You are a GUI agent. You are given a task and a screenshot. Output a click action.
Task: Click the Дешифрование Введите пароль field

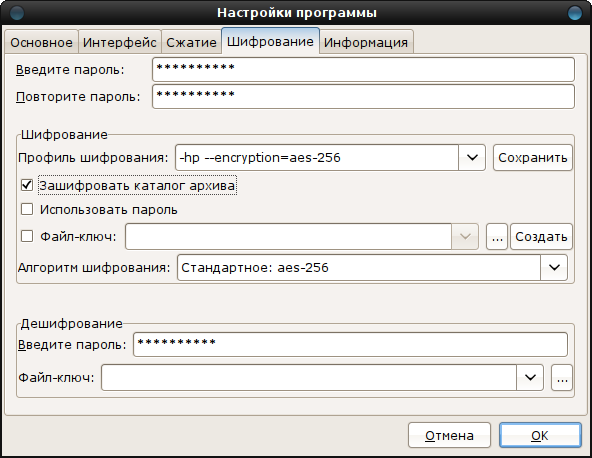click(350, 344)
